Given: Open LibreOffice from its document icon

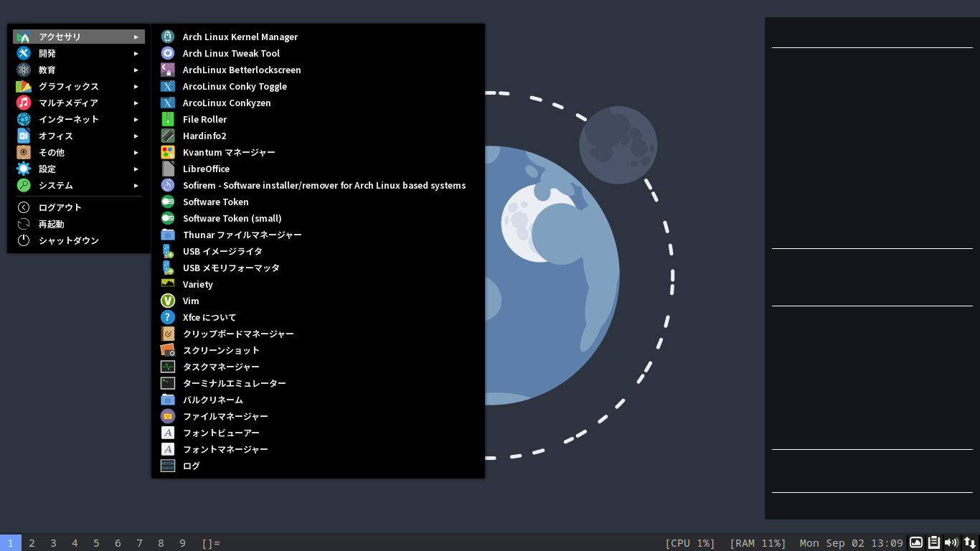Looking at the screenshot, I should (168, 169).
